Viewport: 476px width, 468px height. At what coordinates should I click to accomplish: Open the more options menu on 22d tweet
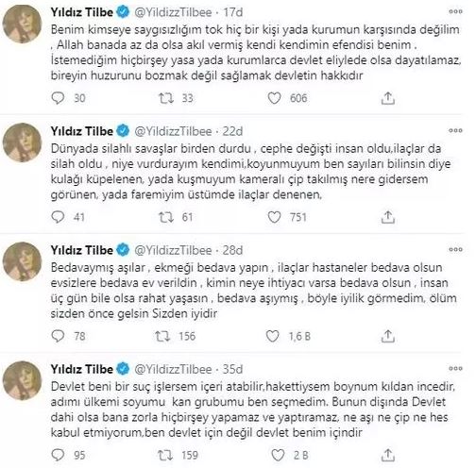pyautogui.click(x=455, y=130)
